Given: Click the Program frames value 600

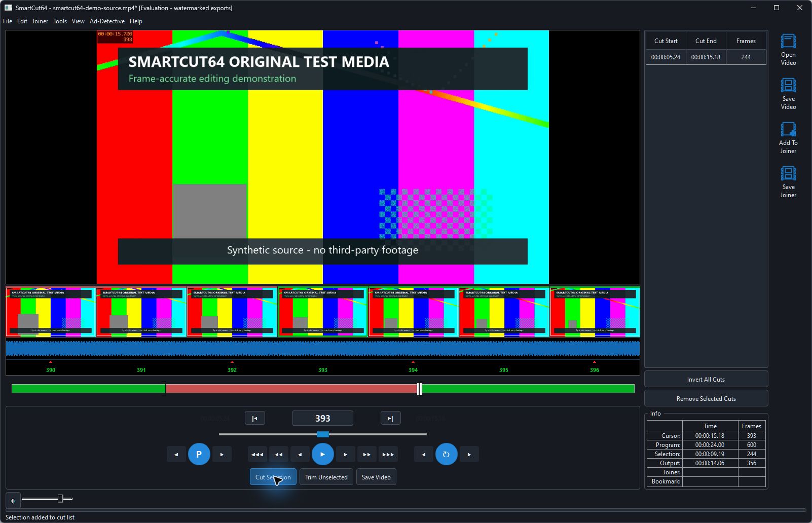Looking at the screenshot, I should 752,445.
